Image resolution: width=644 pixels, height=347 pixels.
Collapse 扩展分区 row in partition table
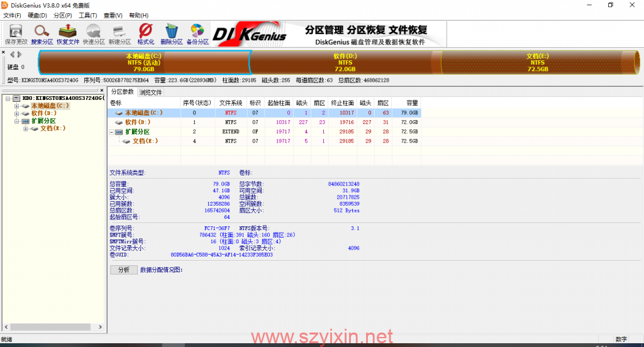click(111, 132)
